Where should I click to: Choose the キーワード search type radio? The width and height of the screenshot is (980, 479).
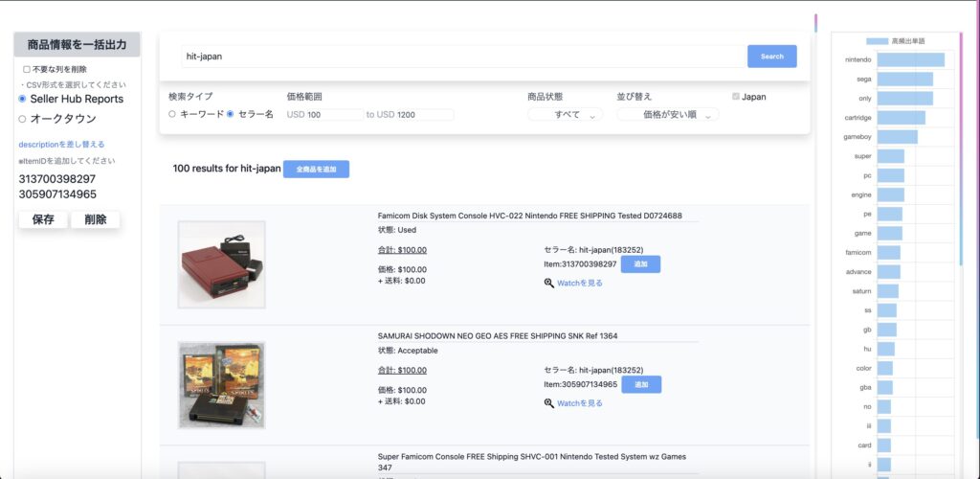[x=172, y=114]
